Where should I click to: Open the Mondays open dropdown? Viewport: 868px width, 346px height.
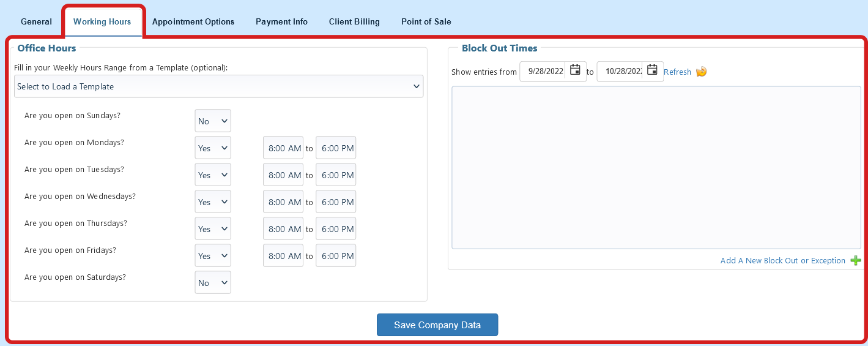pyautogui.click(x=213, y=148)
